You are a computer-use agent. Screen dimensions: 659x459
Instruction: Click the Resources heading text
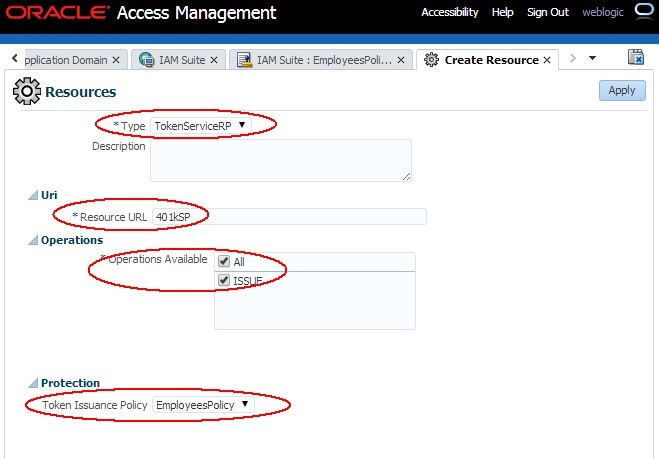tap(81, 92)
